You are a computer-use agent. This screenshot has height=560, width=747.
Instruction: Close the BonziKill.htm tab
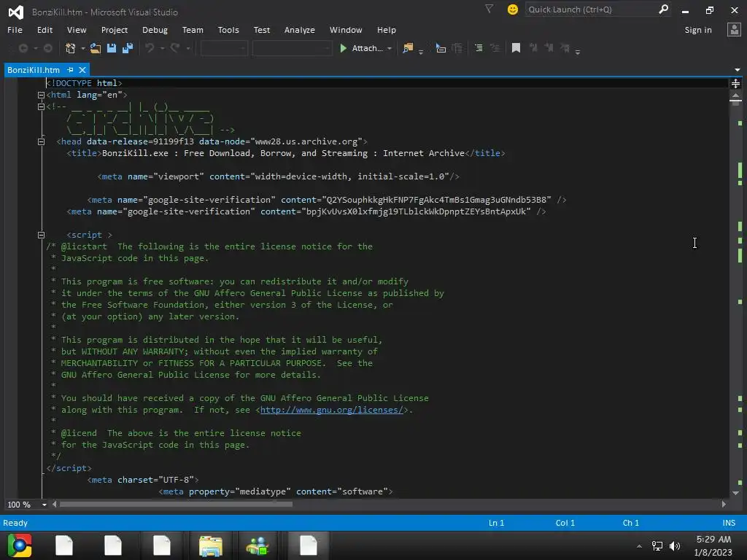pos(82,69)
